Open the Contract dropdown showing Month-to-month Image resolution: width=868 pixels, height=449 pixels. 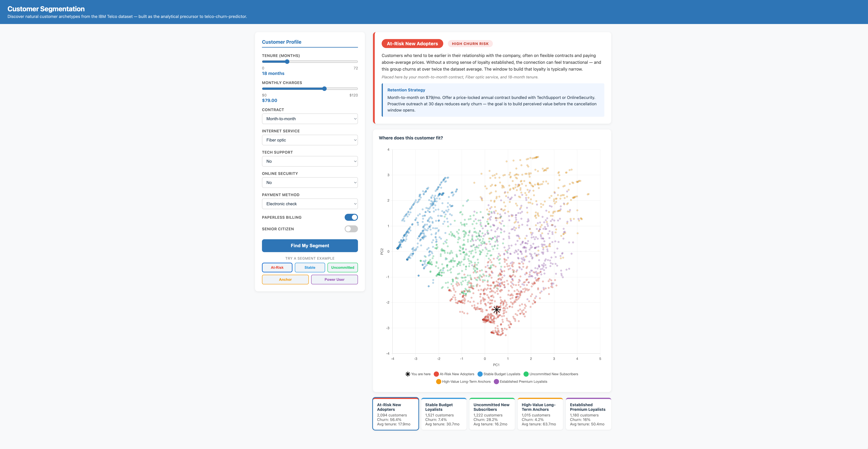click(310, 119)
